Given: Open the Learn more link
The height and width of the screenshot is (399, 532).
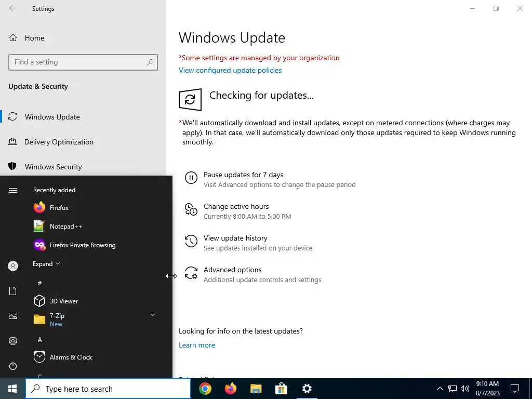Looking at the screenshot, I should point(197,345).
